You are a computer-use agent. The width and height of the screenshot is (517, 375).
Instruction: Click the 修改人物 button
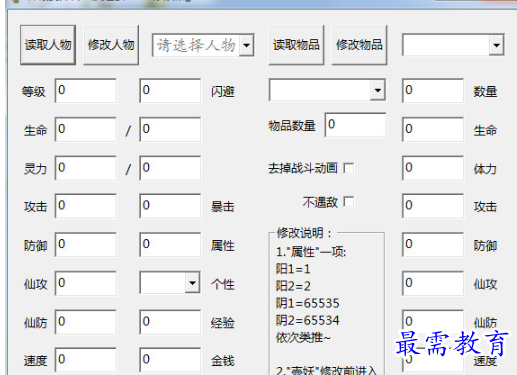tap(111, 45)
